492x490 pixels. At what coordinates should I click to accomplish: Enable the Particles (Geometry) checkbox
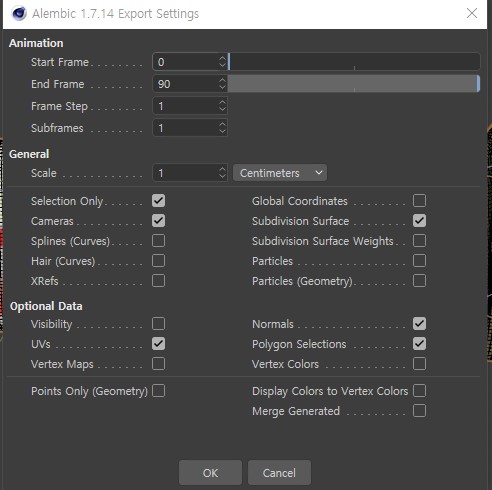pos(419,281)
